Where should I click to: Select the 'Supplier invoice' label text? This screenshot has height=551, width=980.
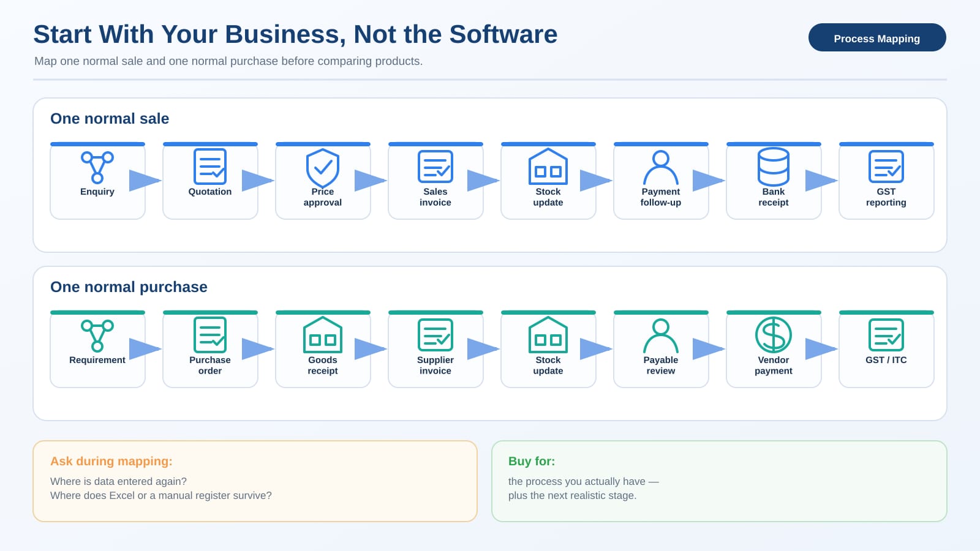coord(435,365)
